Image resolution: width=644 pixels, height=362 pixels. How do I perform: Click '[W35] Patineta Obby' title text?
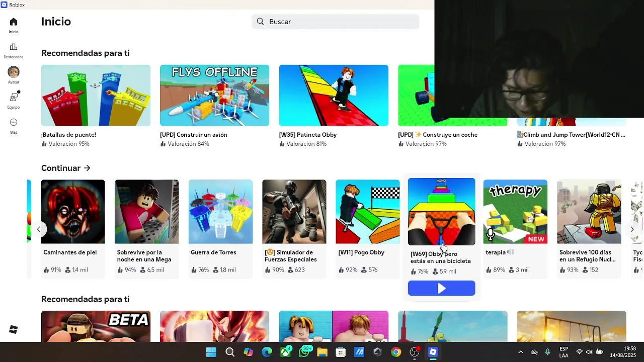coord(308,135)
